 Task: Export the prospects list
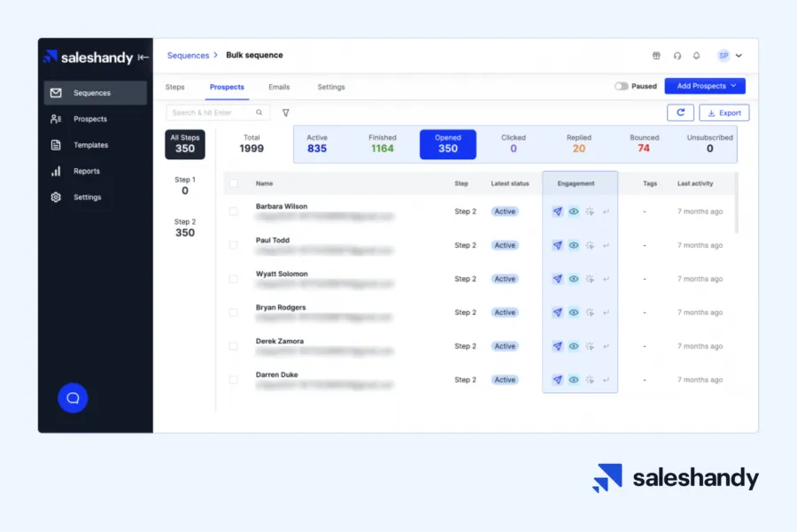point(723,112)
